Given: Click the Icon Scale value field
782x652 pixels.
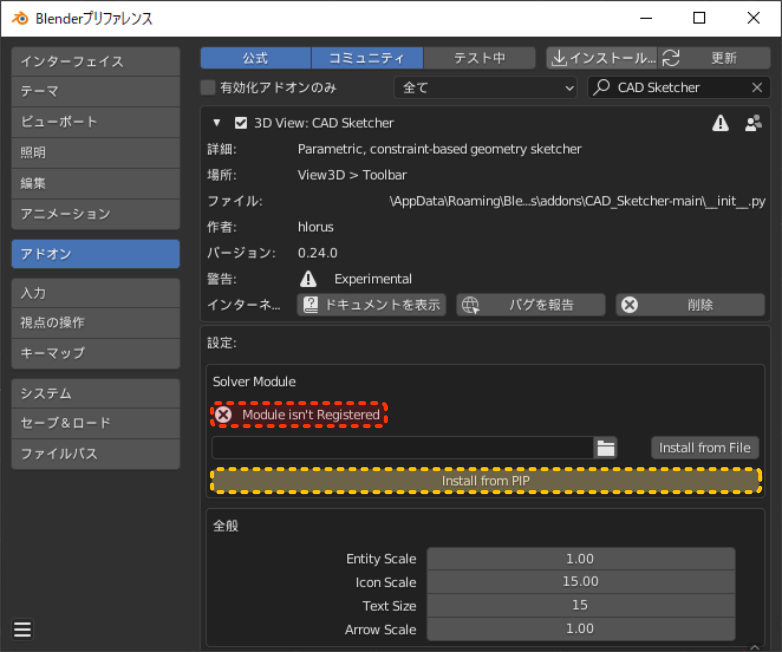Looking at the screenshot, I should (581, 582).
